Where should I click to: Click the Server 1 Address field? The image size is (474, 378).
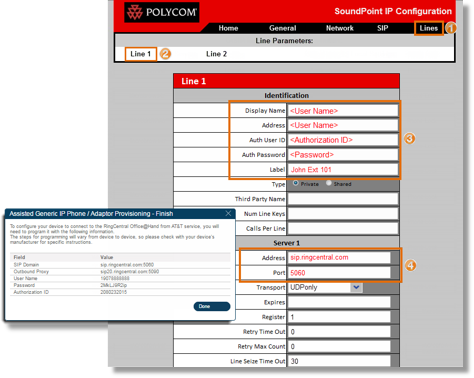click(x=339, y=257)
